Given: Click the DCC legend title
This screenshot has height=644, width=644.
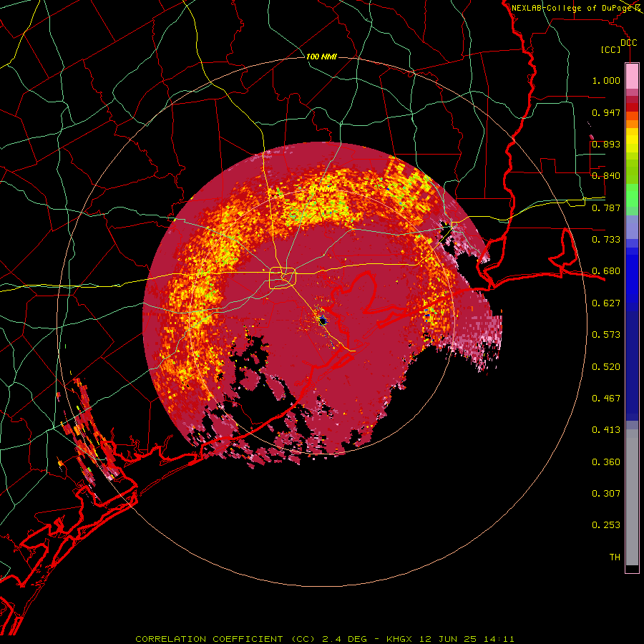Looking at the screenshot, I should (x=628, y=43).
